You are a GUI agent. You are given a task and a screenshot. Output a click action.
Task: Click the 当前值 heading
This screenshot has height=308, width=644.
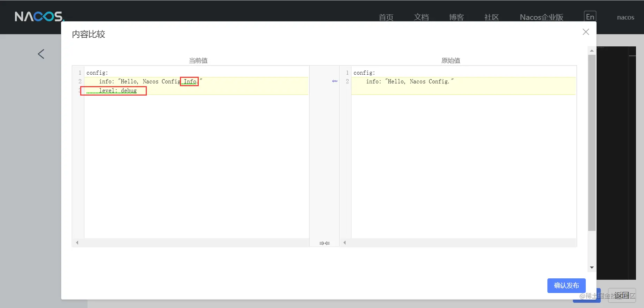(x=198, y=60)
